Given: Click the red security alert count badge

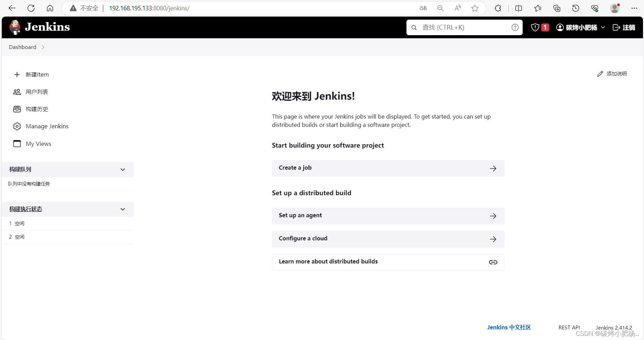Looking at the screenshot, I should [545, 27].
